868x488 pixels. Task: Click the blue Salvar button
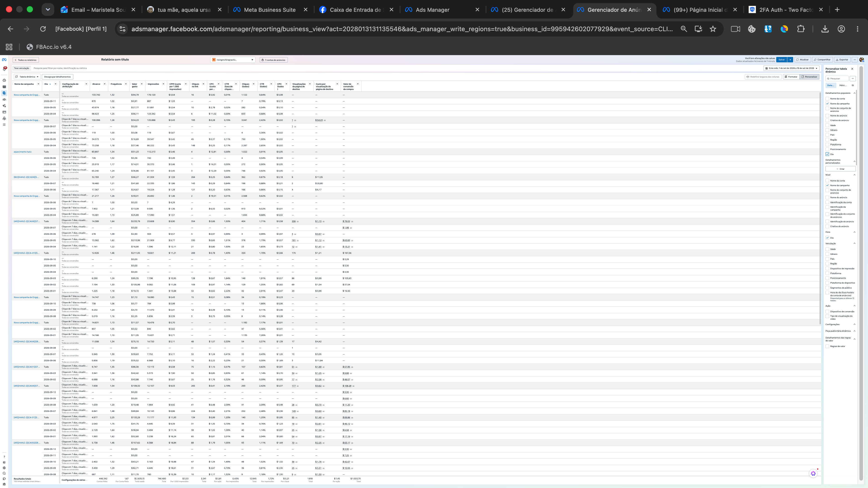(x=782, y=60)
